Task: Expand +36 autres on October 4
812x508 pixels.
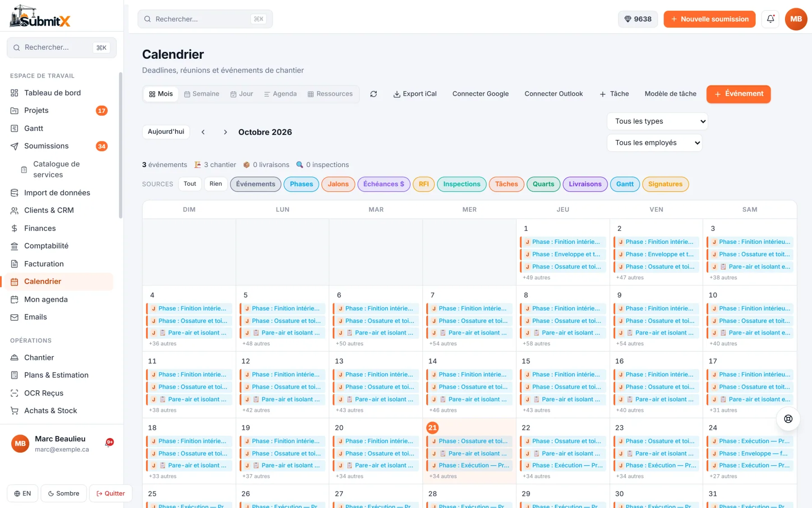Action: tap(163, 344)
